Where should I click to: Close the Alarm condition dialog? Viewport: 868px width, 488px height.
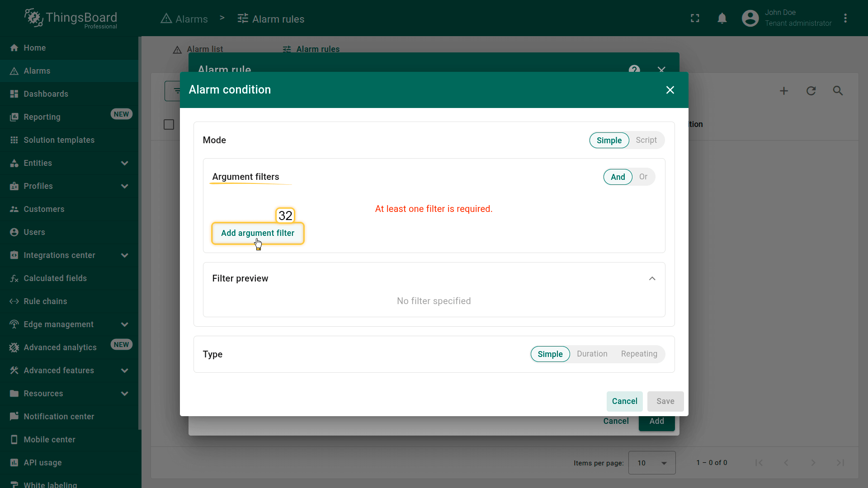click(670, 90)
